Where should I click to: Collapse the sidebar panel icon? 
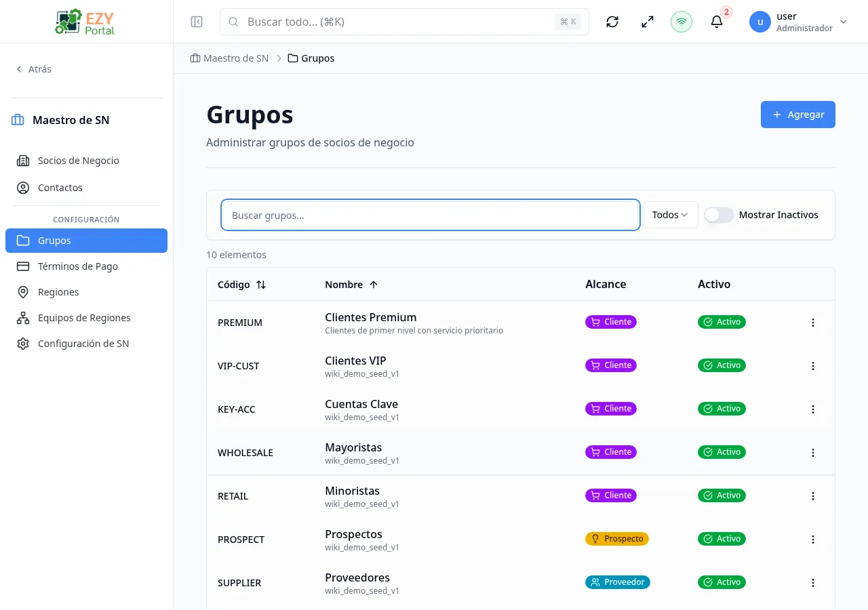pos(197,22)
